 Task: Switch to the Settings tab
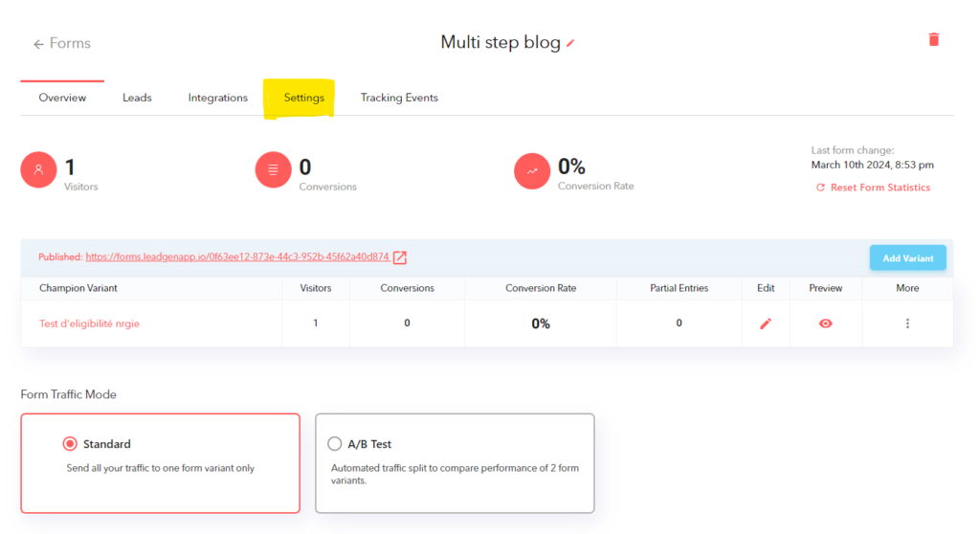pos(303,98)
